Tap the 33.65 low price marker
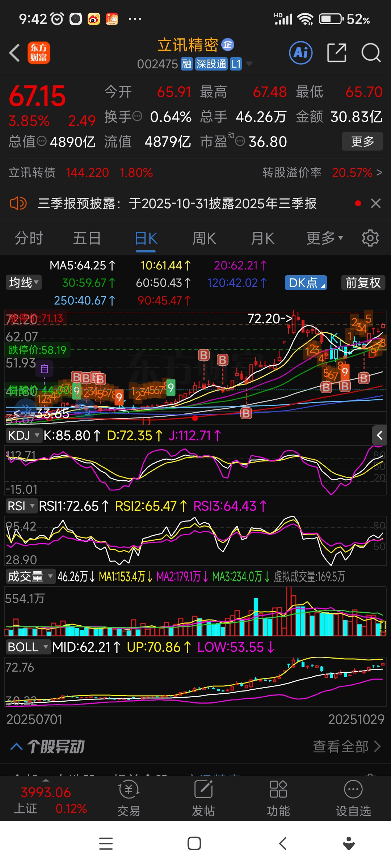Viewport: 391px width, 868px height. point(41,413)
